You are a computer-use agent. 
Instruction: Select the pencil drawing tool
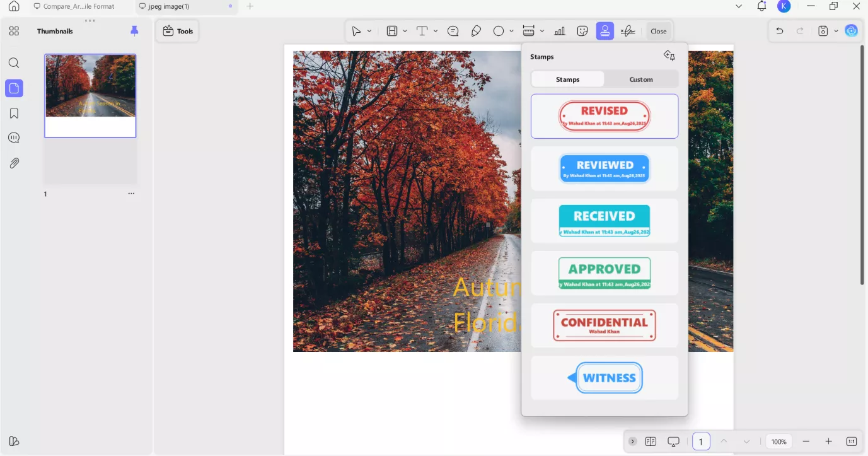tap(476, 31)
